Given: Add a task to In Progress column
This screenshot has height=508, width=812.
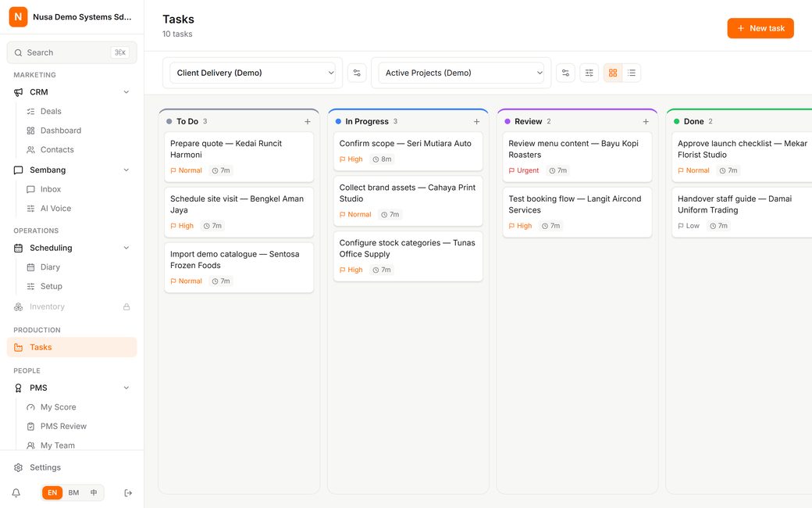Looking at the screenshot, I should click(476, 121).
